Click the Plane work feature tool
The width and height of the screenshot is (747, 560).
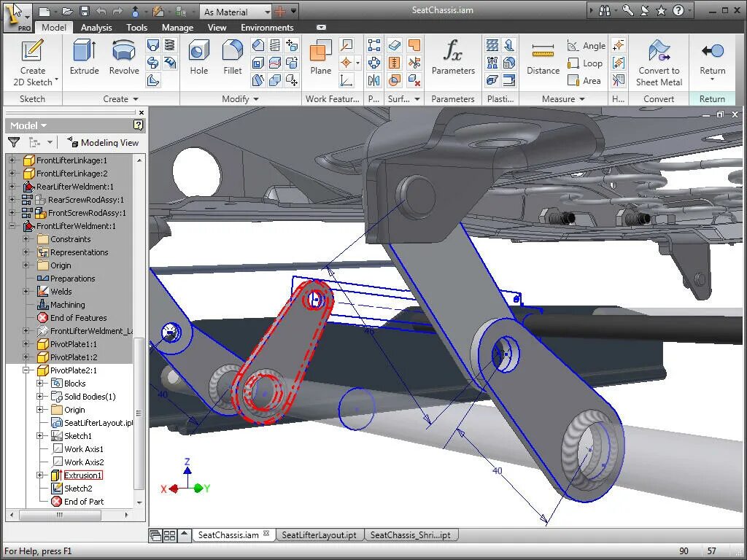pyautogui.click(x=321, y=57)
